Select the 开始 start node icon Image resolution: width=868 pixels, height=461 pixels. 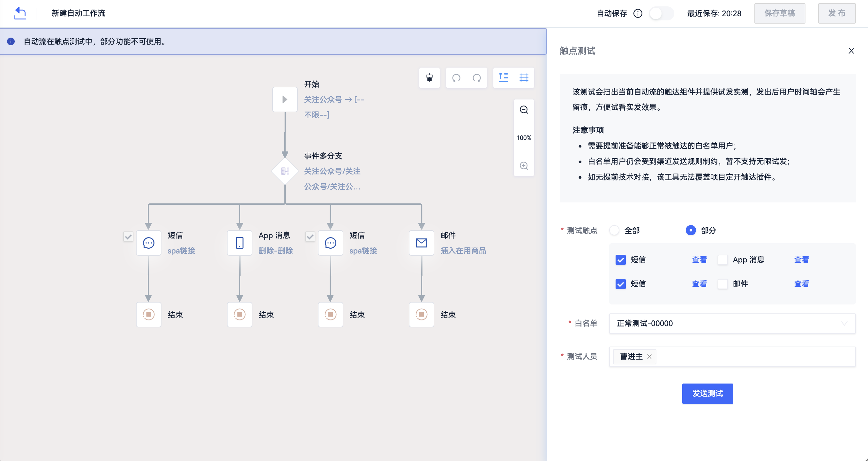pos(285,99)
